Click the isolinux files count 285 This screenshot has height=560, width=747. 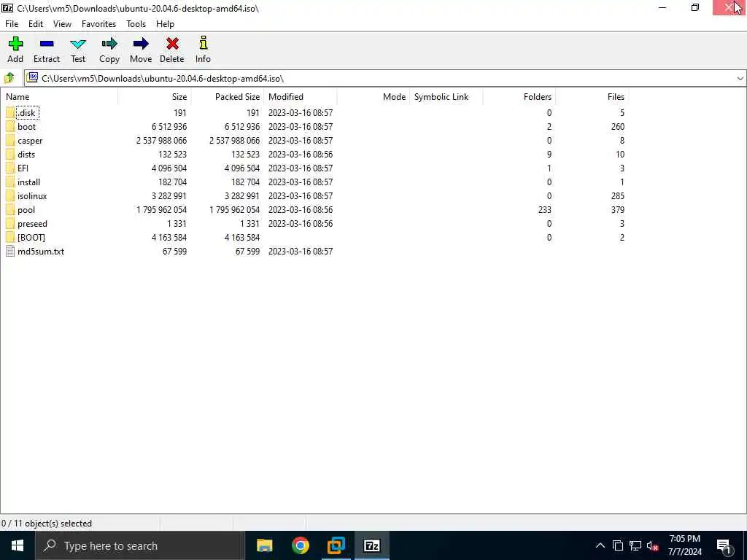tap(617, 195)
